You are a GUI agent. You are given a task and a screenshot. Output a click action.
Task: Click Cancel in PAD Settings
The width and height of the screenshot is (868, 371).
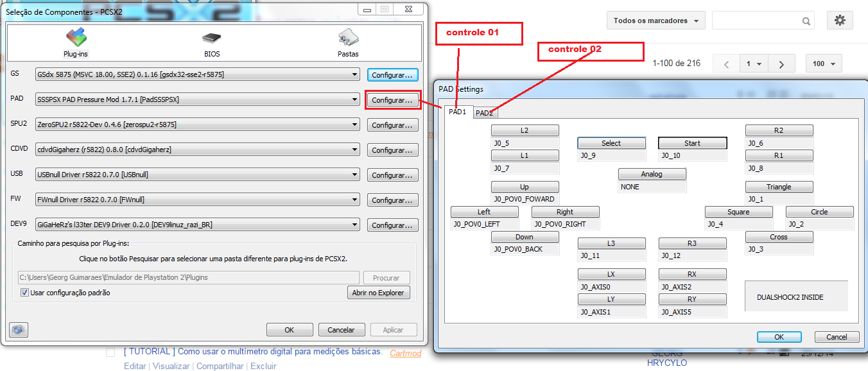pyautogui.click(x=837, y=337)
